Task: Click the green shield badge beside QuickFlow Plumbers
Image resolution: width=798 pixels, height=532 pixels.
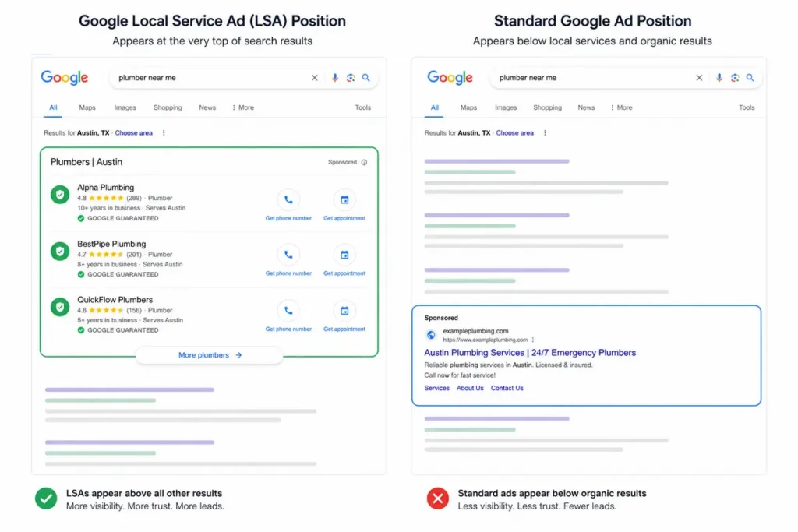Action: tap(60, 307)
